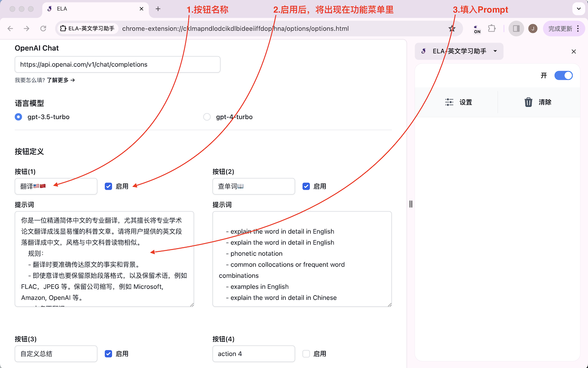The image size is (588, 368).
Task: Reload the page with refresh icon
Action: 43,29
